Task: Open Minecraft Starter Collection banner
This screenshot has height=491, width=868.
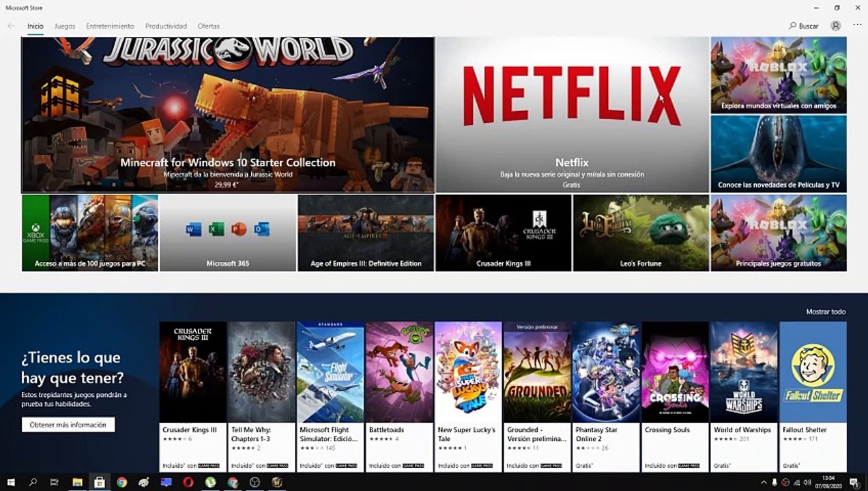Action: point(228,115)
